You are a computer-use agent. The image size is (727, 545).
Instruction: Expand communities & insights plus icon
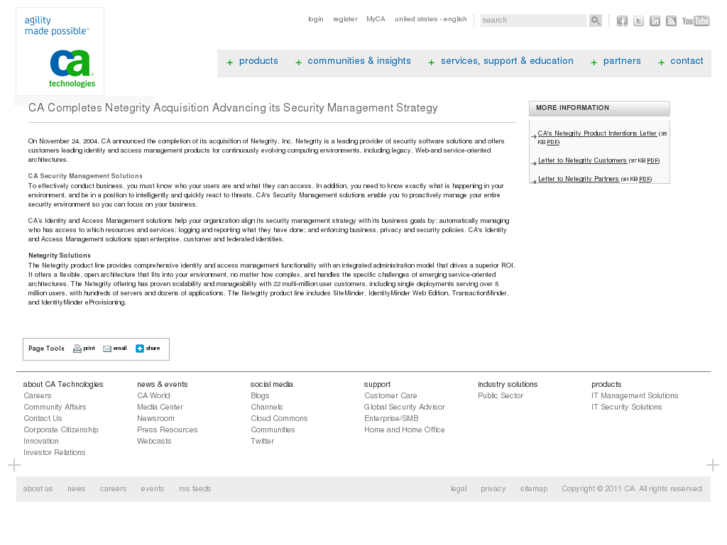click(x=299, y=62)
